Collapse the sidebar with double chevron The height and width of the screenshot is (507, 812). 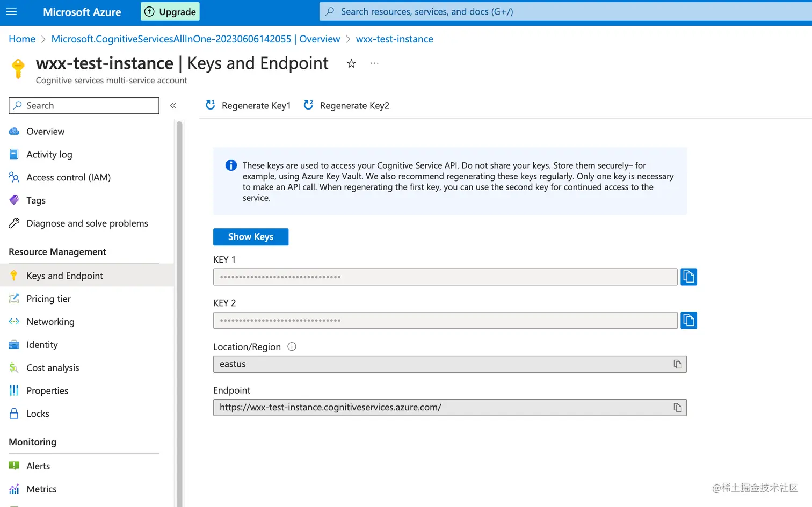point(173,106)
